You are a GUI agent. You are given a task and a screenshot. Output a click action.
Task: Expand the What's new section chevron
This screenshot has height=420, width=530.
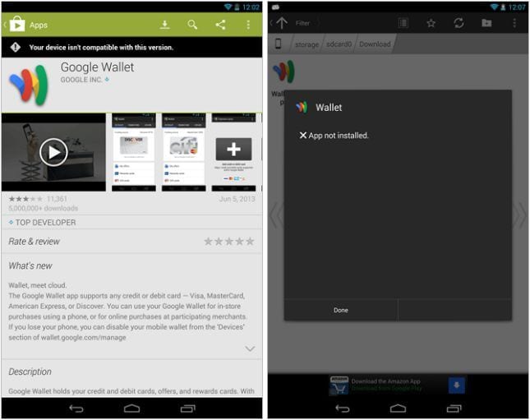point(250,348)
